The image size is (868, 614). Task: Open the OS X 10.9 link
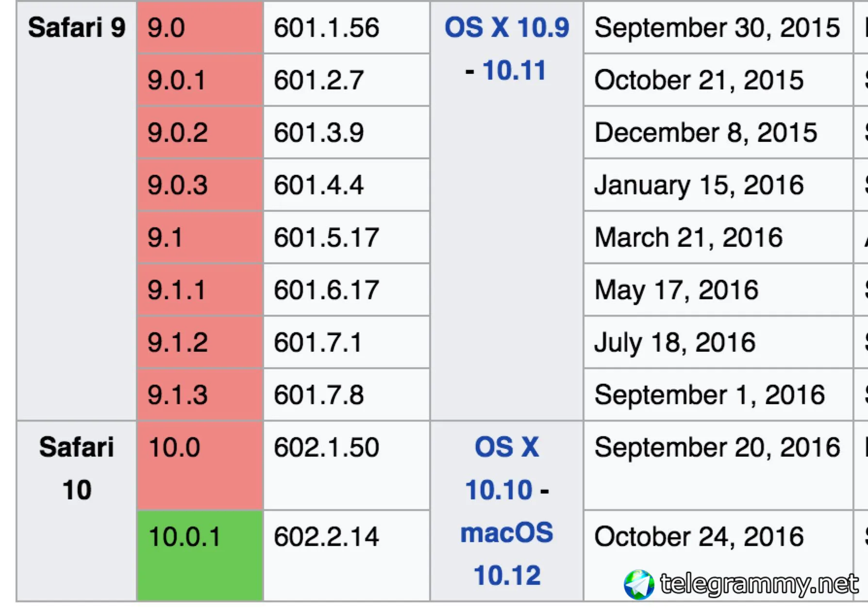pos(506,27)
